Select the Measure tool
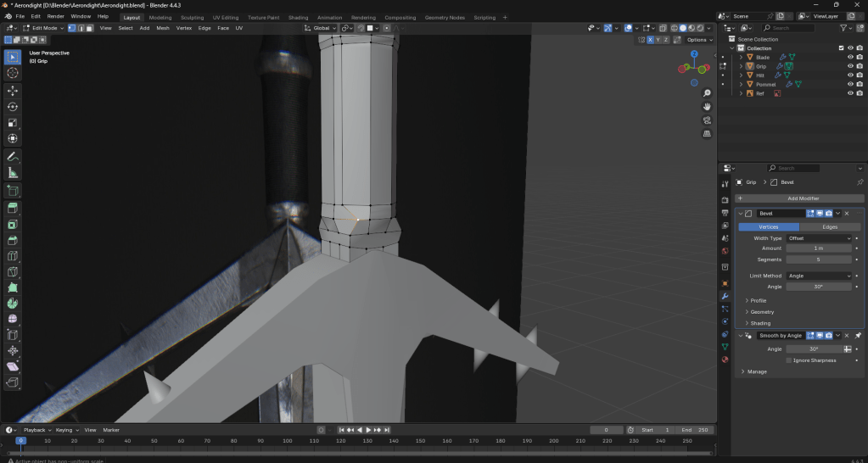This screenshot has width=868, height=463. (13, 173)
